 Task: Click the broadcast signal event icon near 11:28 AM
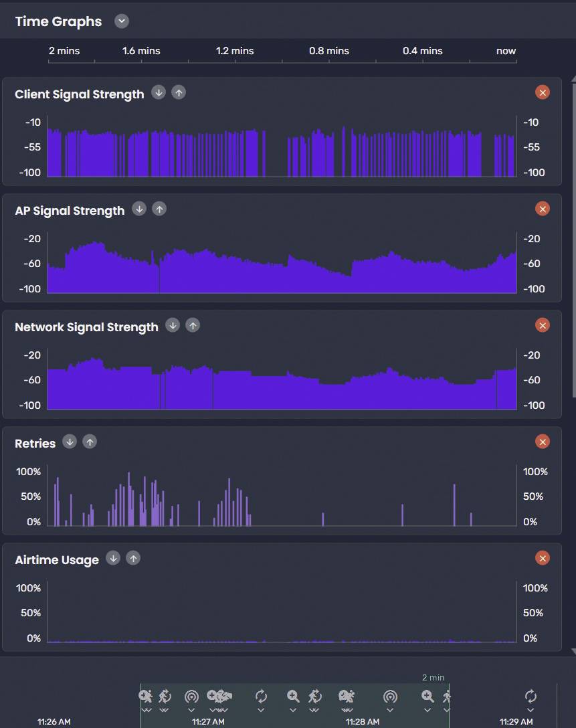click(390, 696)
